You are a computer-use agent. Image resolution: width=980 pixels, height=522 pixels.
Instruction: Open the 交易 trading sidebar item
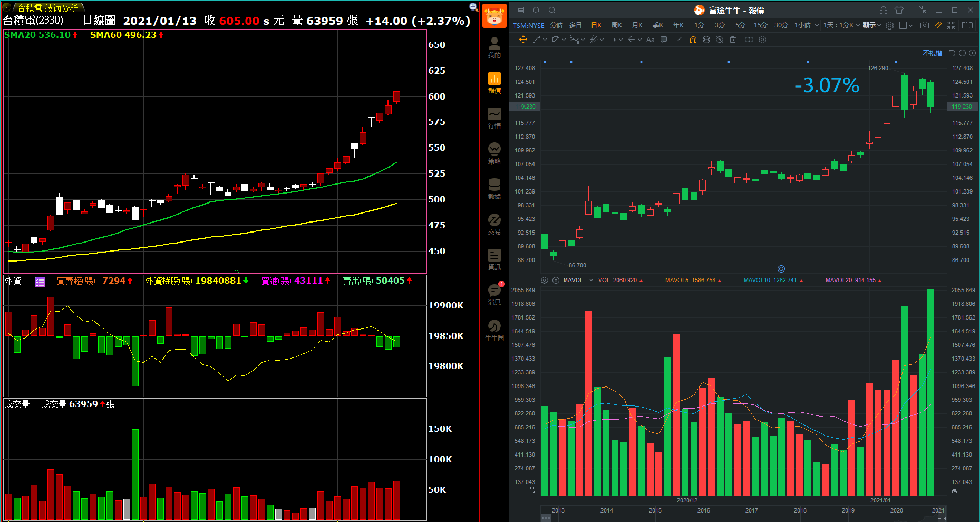click(x=494, y=224)
